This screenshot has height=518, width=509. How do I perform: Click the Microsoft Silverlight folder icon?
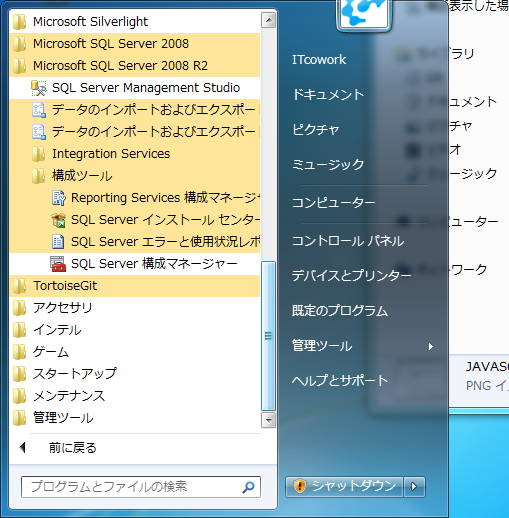click(x=20, y=22)
